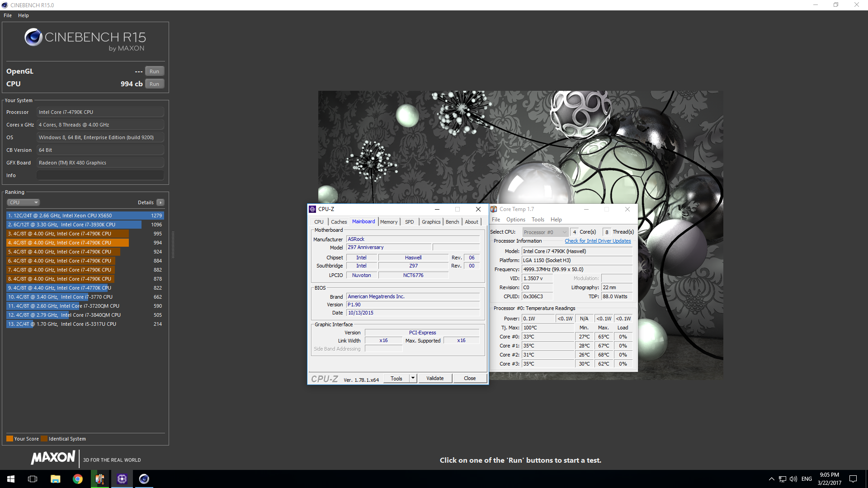The width and height of the screenshot is (868, 488).
Task: Click the Your Score orange legend swatch
Action: coord(9,439)
